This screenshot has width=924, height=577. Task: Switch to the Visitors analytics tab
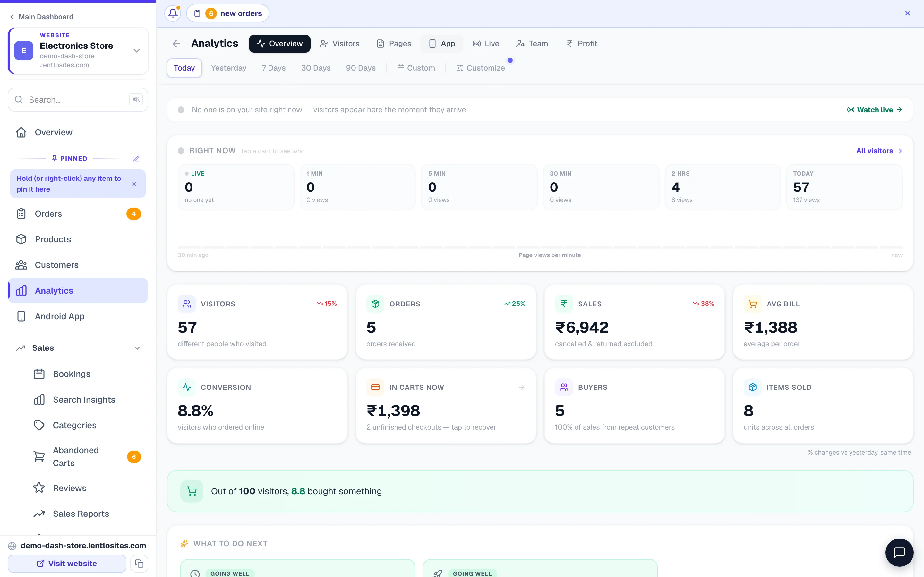(x=339, y=44)
